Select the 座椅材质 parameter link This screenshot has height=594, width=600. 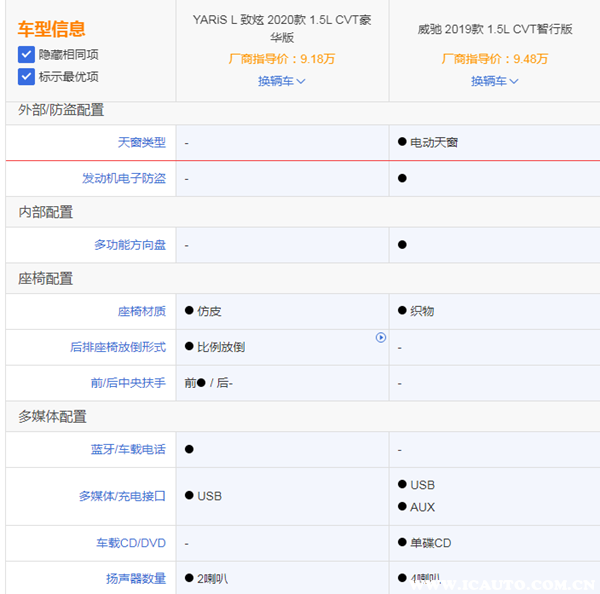[141, 311]
